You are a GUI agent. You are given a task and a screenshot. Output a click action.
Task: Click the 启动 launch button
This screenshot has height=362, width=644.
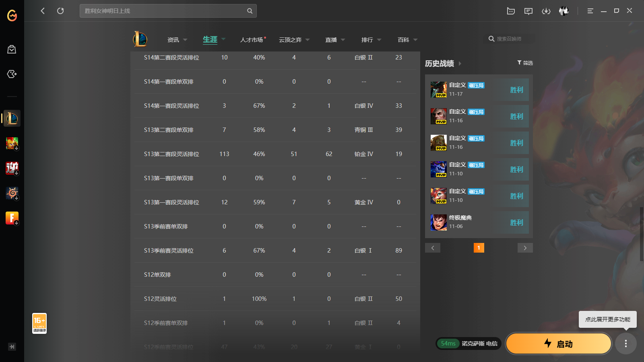pyautogui.click(x=559, y=343)
